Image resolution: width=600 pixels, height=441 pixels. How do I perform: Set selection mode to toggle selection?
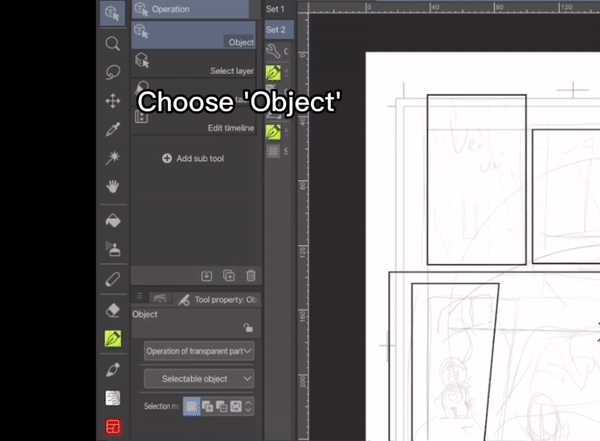click(236, 406)
